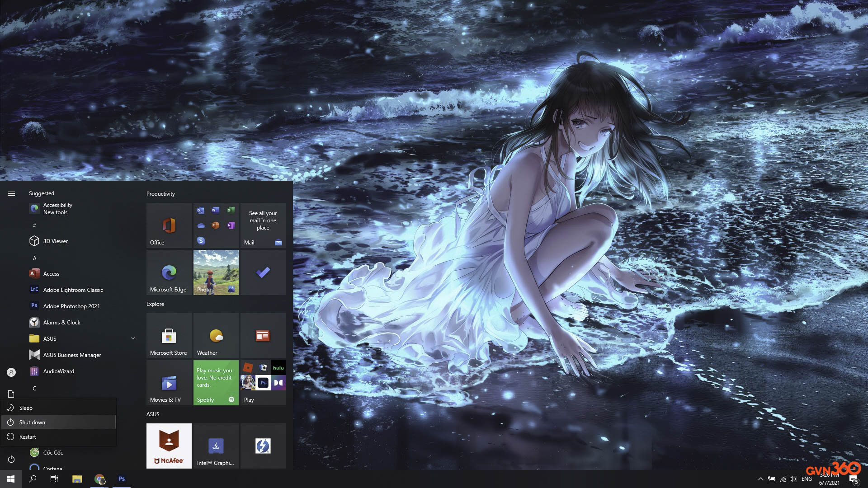Click the Suggested list heading

(x=42, y=193)
